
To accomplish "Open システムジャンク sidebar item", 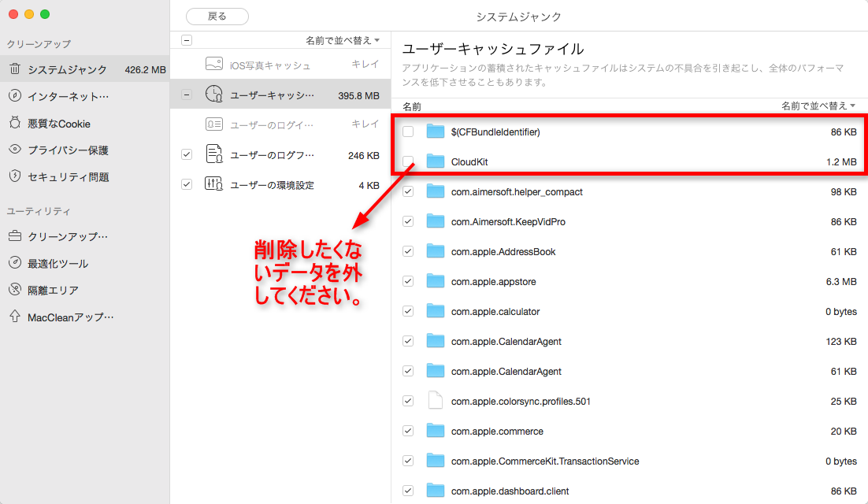I will click(85, 69).
